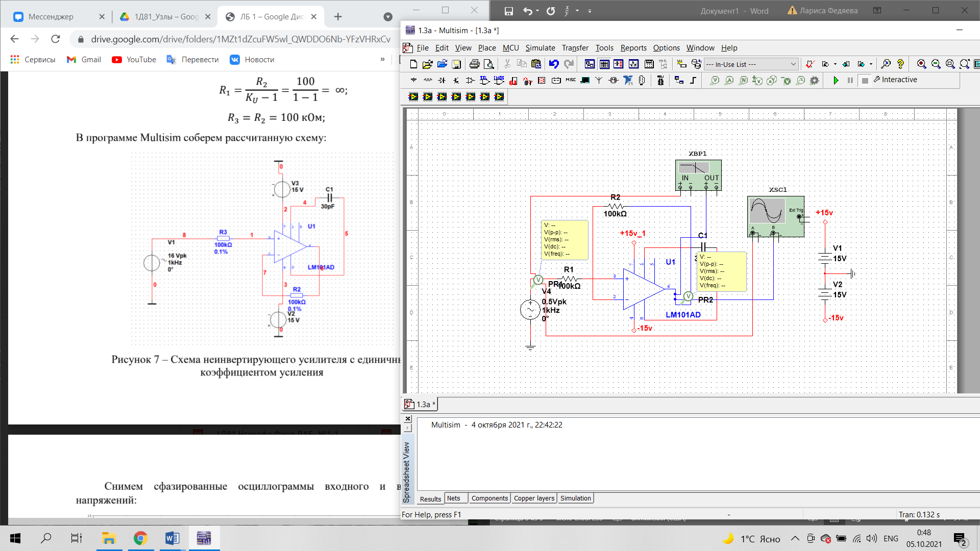
Task: Toggle the SPICE Netlist Viewer
Action: (619, 64)
